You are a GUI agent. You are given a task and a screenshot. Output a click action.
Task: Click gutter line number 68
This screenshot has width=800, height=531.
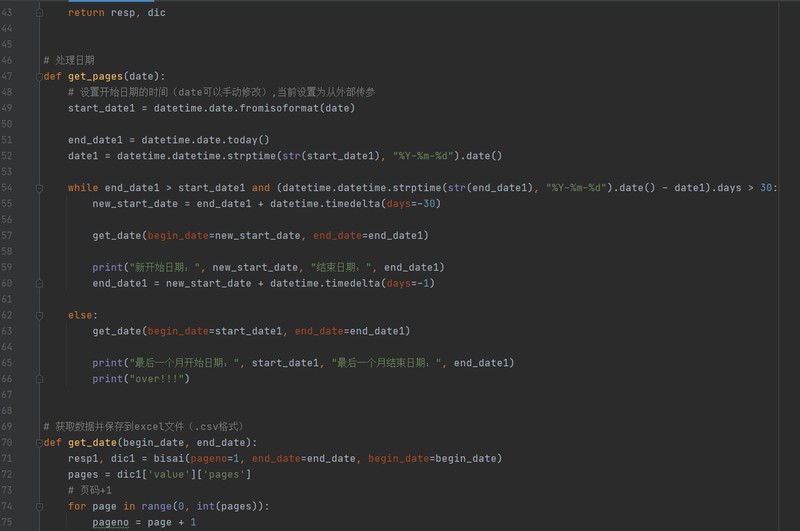(x=7, y=411)
